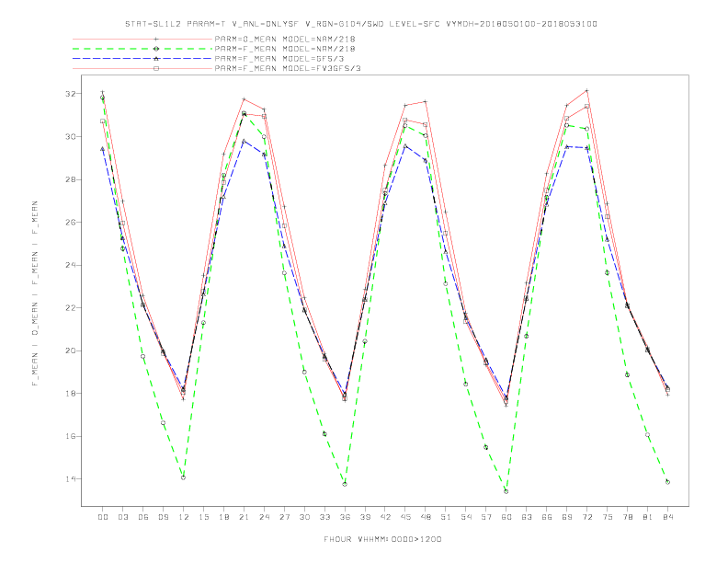This screenshot has height=563, width=728.
Task: Click x-axis tick label 27
Action: click(284, 517)
